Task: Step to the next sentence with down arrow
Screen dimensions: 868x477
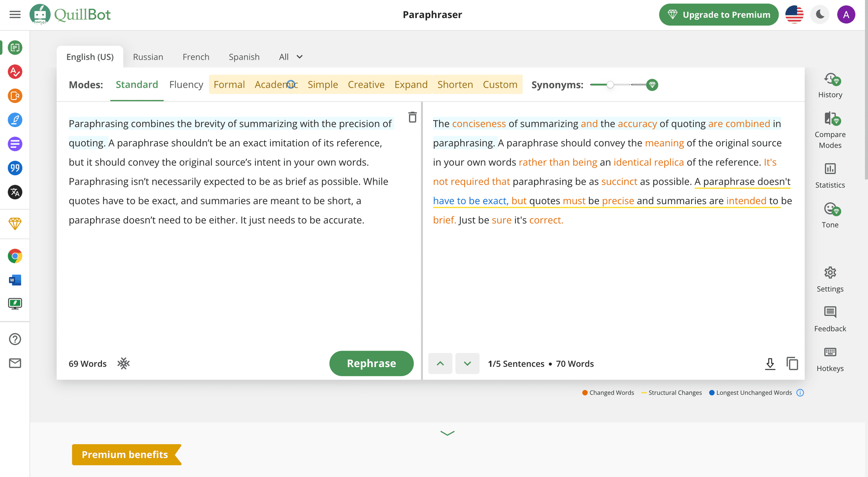Action: 467,363
